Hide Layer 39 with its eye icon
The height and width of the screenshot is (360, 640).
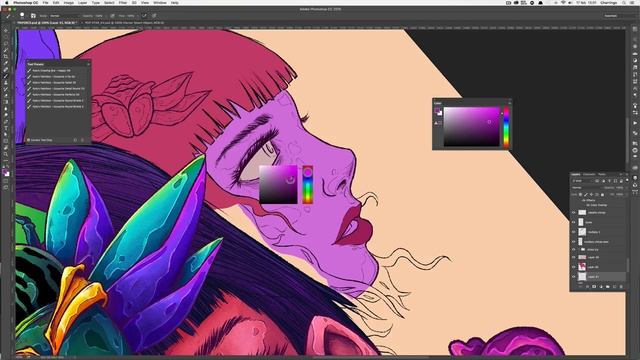(x=573, y=258)
